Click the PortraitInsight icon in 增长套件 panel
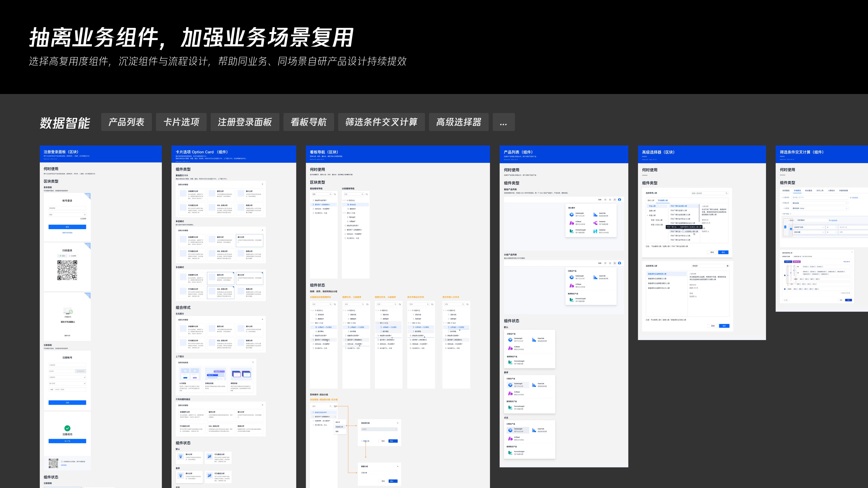The width and height of the screenshot is (868, 488). (x=571, y=231)
